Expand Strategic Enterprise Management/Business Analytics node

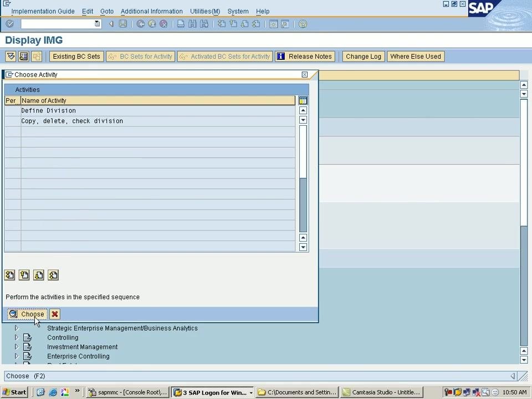[x=16, y=328]
